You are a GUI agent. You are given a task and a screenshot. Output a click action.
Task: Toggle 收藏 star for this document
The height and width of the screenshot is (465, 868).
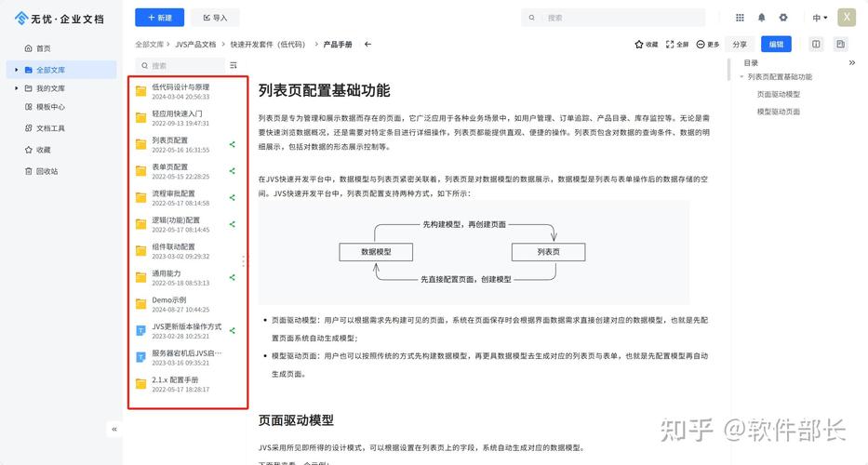click(646, 44)
